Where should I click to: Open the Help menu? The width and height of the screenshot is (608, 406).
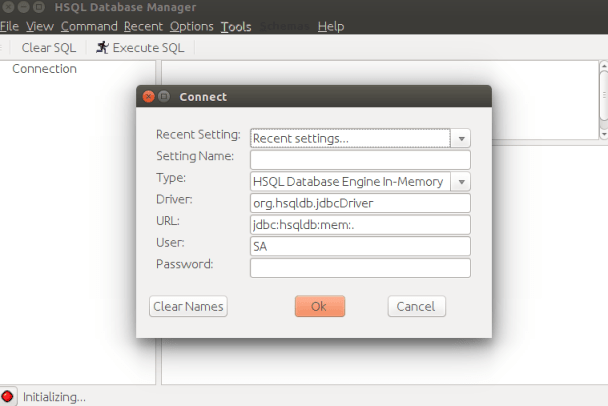[x=331, y=26]
